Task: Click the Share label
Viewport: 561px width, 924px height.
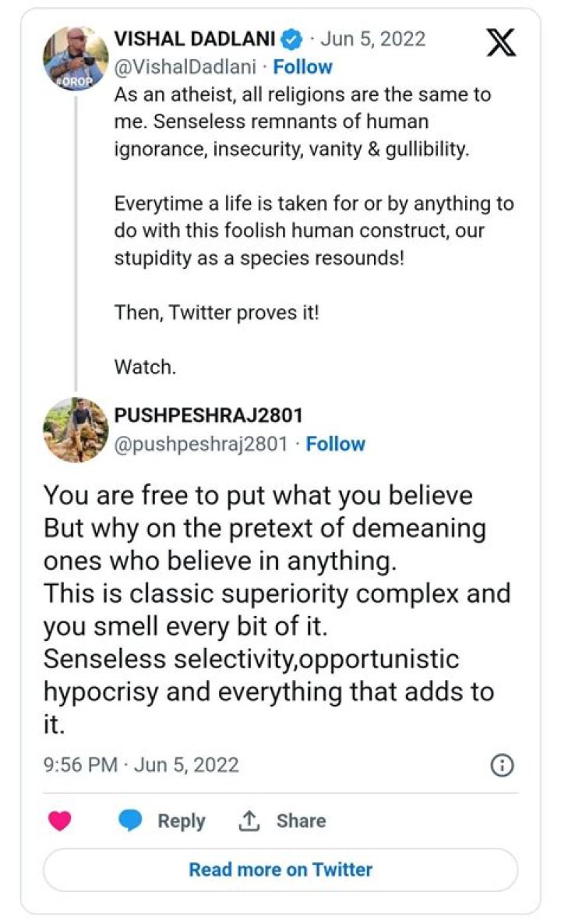Action: [x=301, y=821]
